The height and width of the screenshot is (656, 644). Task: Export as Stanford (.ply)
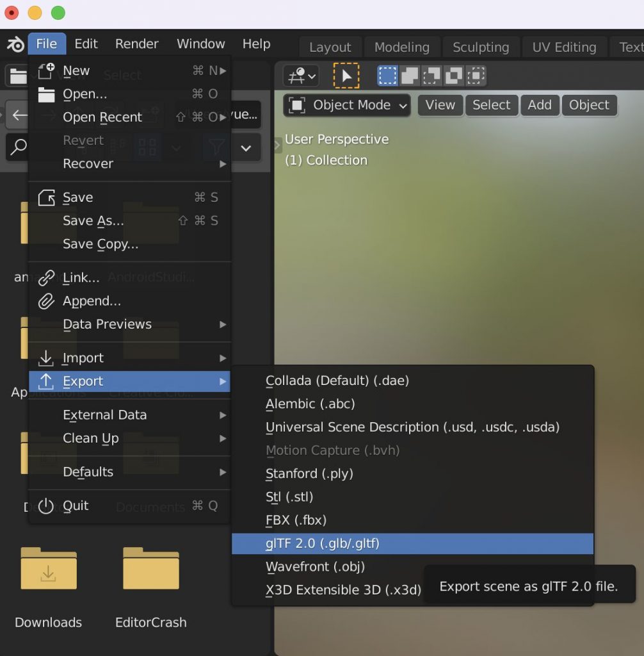click(412, 473)
